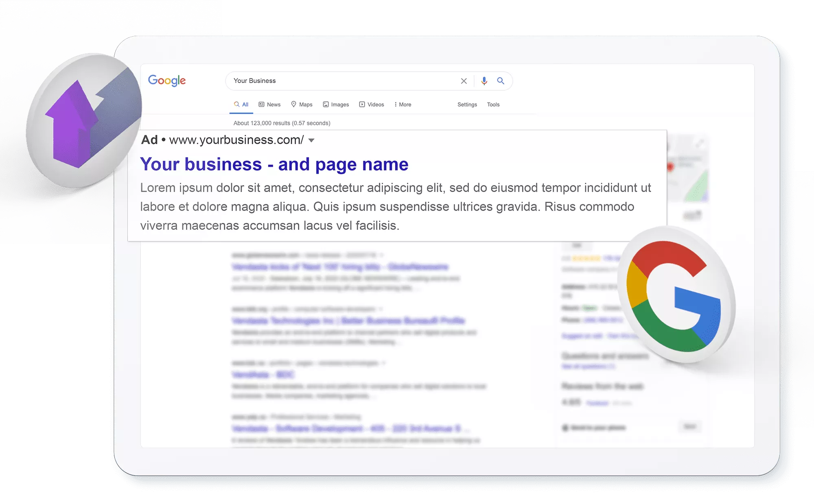The width and height of the screenshot is (814, 504).
Task: Expand the More search options menu
Action: point(403,105)
